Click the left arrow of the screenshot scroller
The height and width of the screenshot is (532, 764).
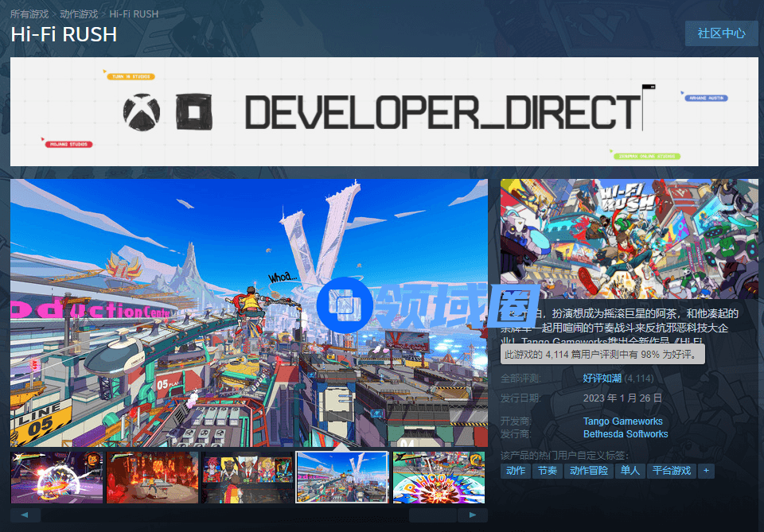pos(25,515)
